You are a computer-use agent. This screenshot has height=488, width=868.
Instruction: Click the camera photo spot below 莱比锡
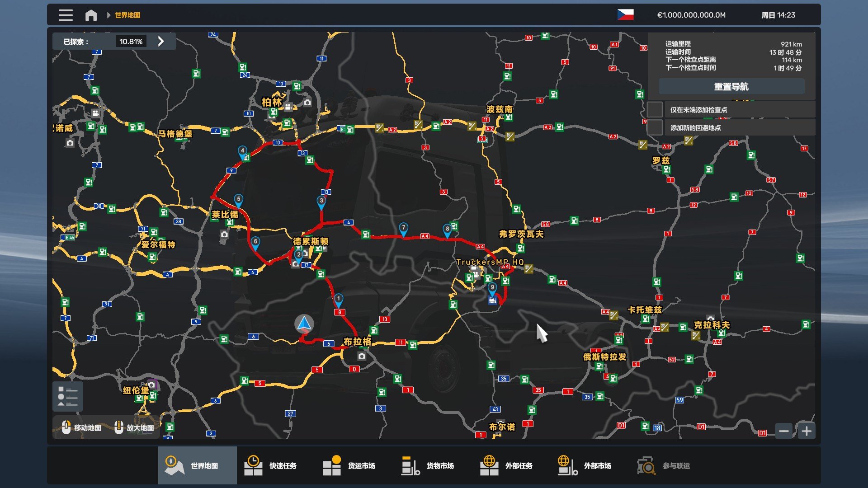pyautogui.click(x=224, y=235)
